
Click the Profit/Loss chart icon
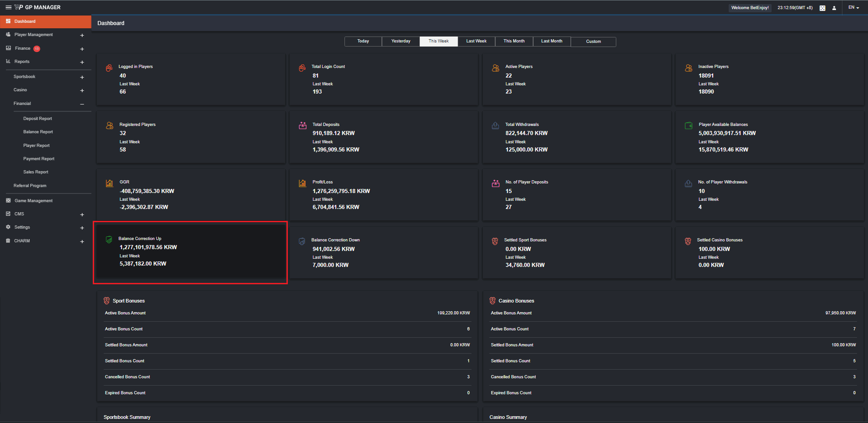302,183
